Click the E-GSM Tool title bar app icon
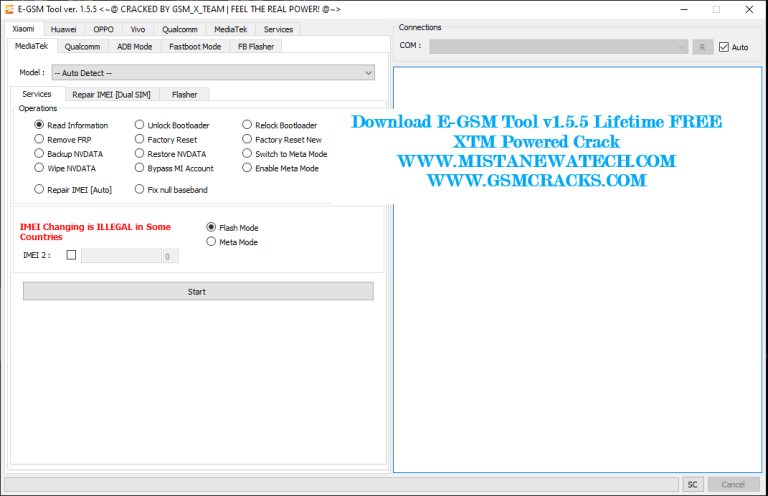The image size is (768, 496). click(x=9, y=9)
